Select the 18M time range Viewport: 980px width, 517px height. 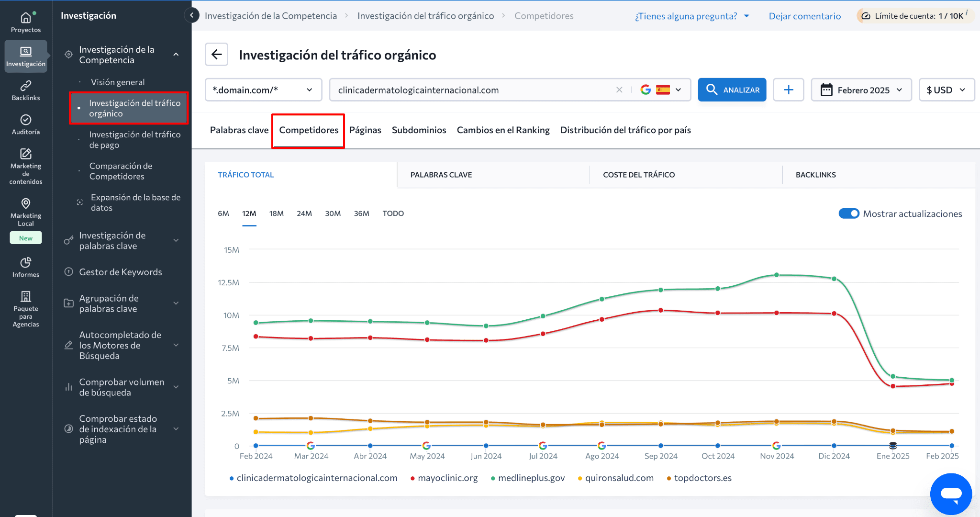(x=277, y=214)
